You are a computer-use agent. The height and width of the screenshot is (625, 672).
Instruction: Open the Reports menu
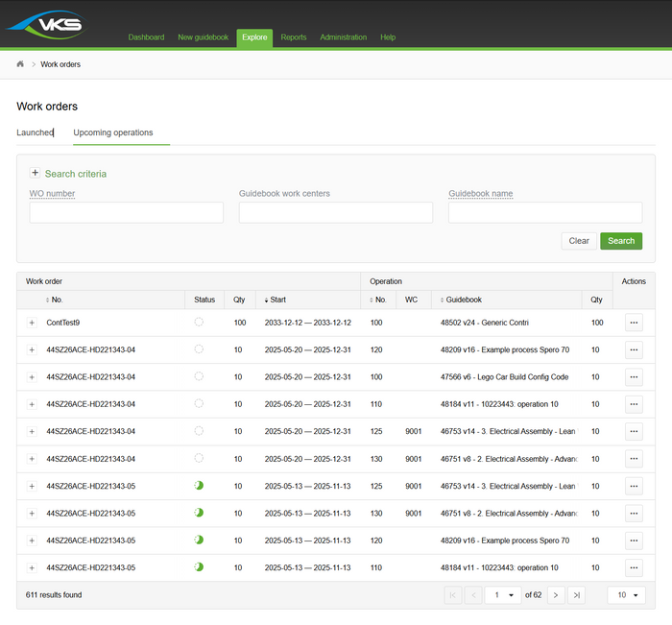click(x=294, y=37)
